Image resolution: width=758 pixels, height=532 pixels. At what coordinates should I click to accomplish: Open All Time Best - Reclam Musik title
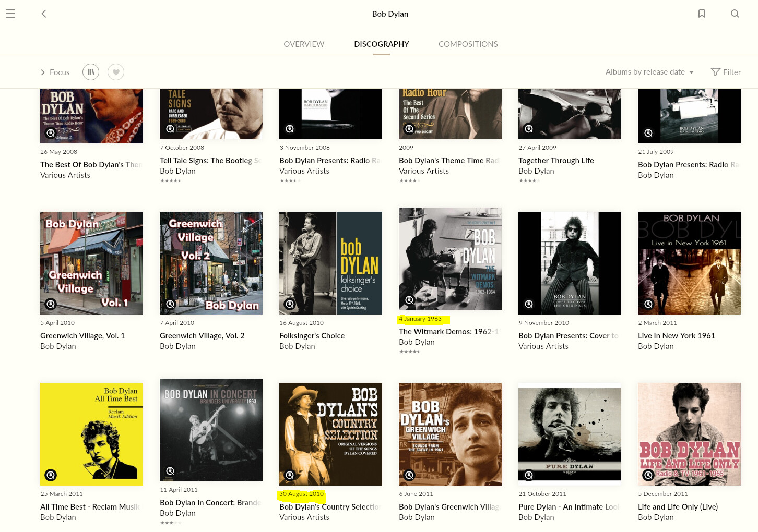[90, 507]
